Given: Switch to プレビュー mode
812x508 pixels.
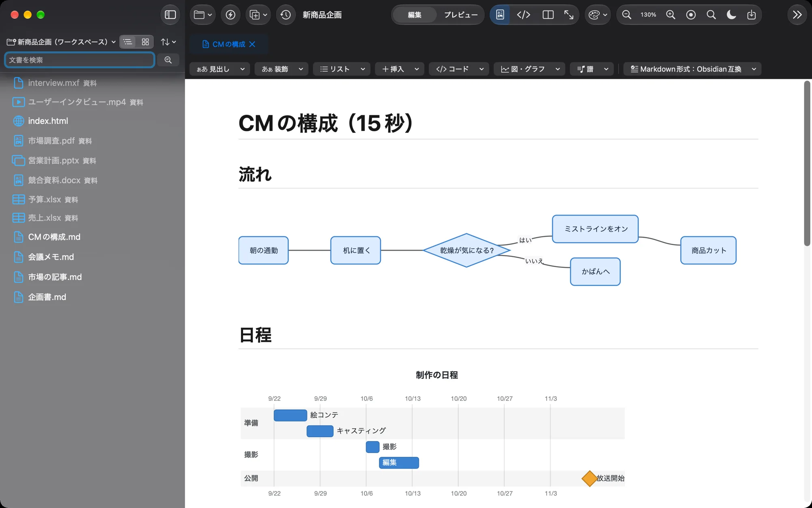Looking at the screenshot, I should tap(460, 15).
